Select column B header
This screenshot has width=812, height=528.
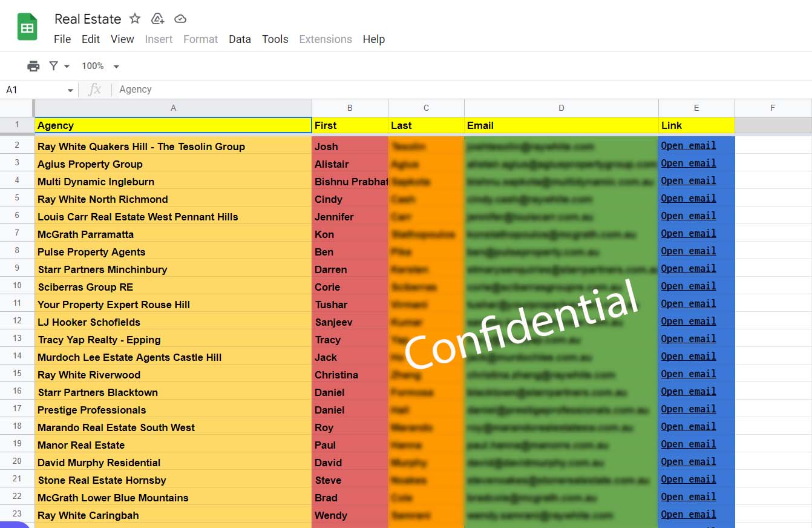tap(350, 108)
